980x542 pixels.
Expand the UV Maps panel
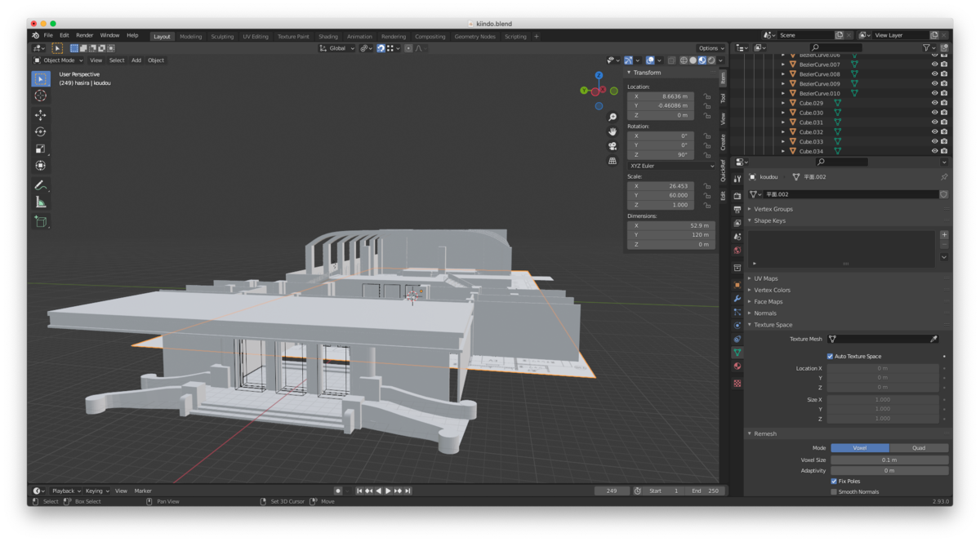765,278
